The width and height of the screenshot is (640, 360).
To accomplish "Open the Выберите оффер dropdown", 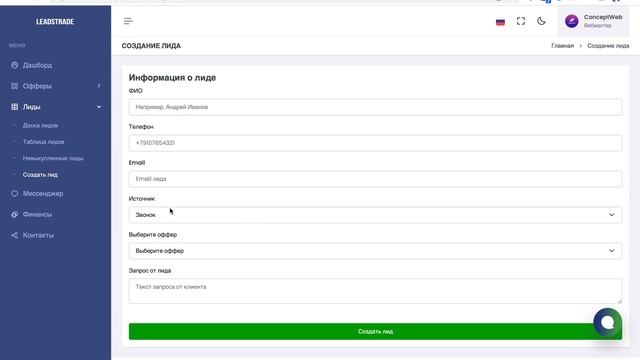I will [376, 251].
